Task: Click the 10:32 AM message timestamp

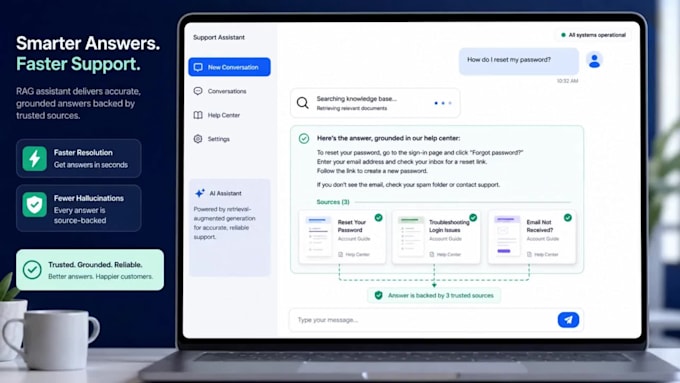Action: [x=567, y=81]
